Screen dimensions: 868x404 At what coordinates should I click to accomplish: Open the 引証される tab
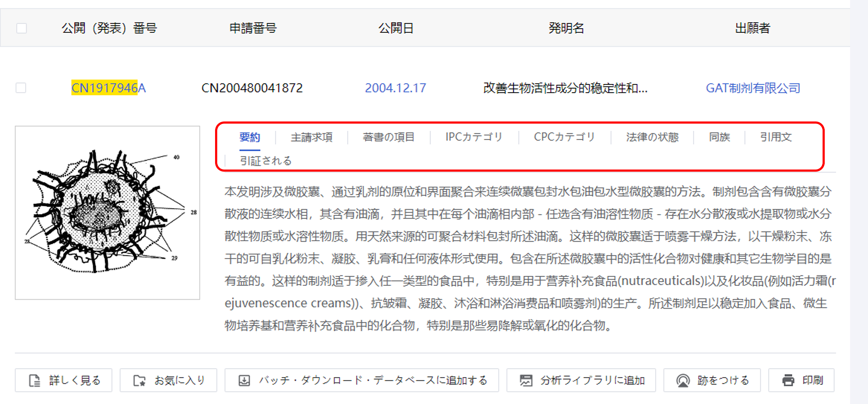[266, 160]
